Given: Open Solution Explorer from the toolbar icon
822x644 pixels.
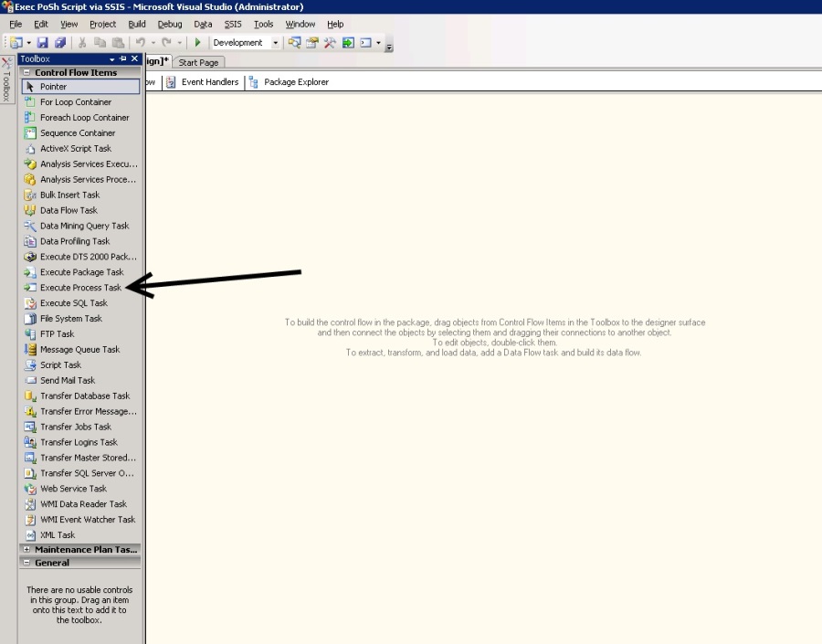Looking at the screenshot, I should (295, 43).
